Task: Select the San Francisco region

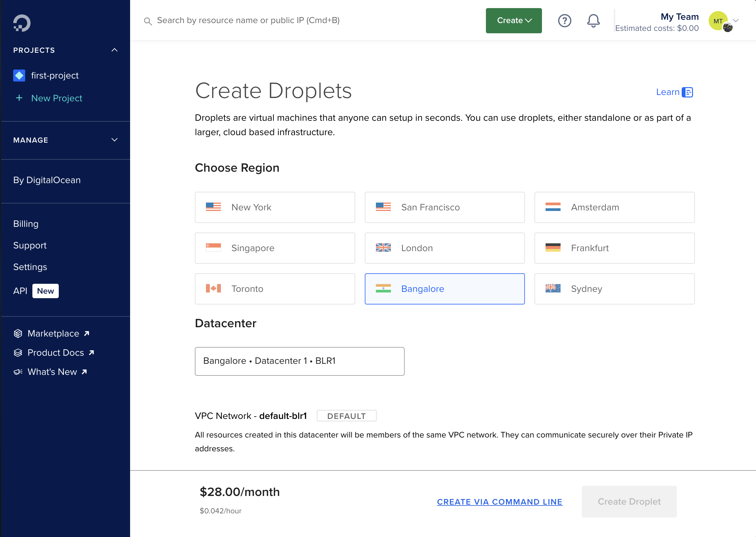Action: [445, 207]
